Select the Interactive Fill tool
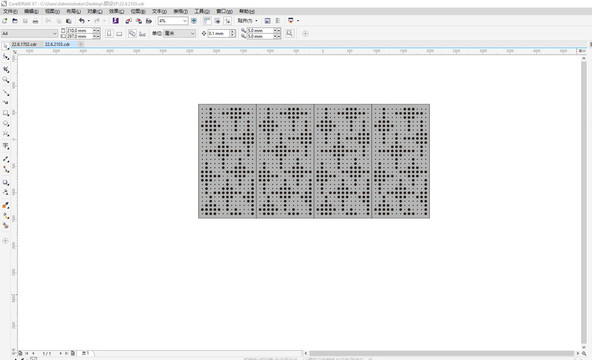This screenshot has height=360, width=592. pos(6,215)
